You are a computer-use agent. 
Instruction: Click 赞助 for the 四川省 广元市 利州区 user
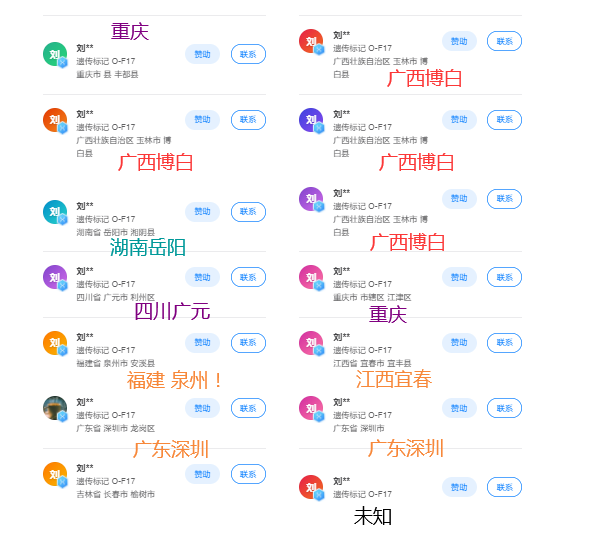(x=202, y=277)
